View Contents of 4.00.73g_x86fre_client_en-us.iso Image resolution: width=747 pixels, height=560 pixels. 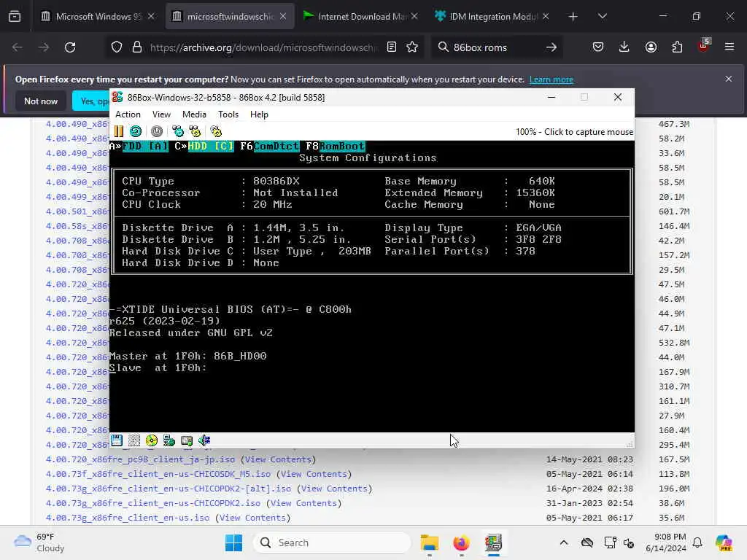click(252, 518)
